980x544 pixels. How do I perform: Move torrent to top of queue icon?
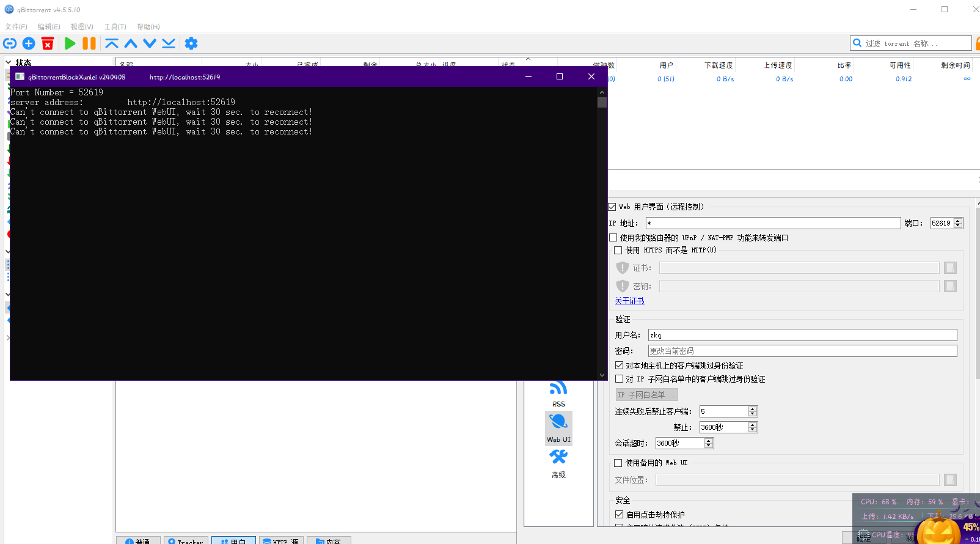tap(112, 43)
